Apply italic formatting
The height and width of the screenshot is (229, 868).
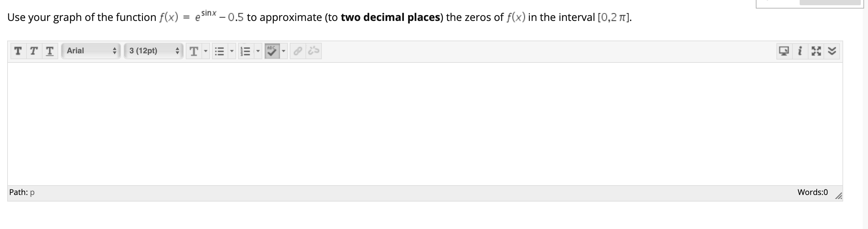[x=33, y=51]
